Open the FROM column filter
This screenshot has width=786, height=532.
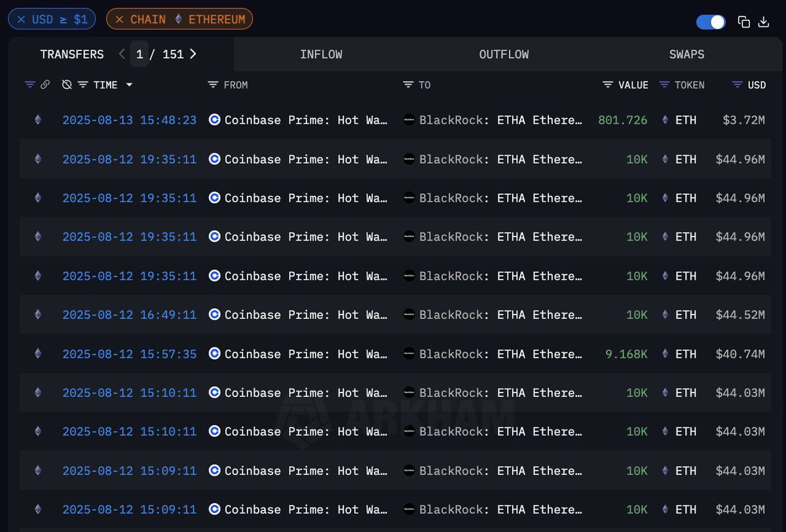click(213, 85)
